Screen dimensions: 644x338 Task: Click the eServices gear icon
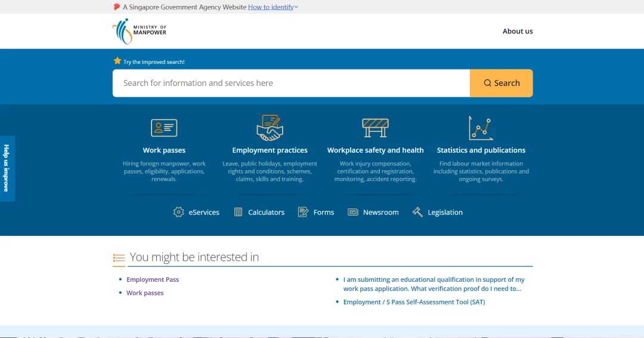coord(179,212)
